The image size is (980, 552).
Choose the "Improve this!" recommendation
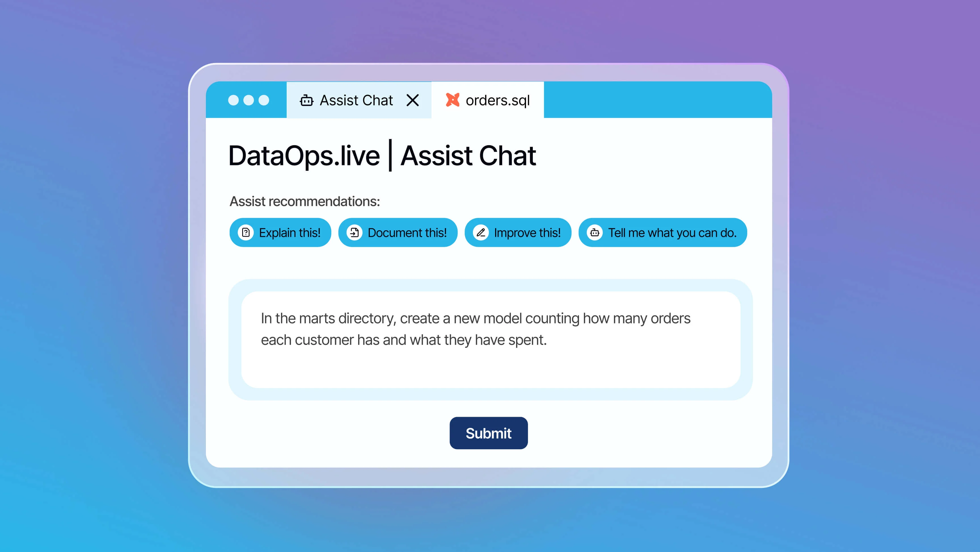click(x=527, y=233)
